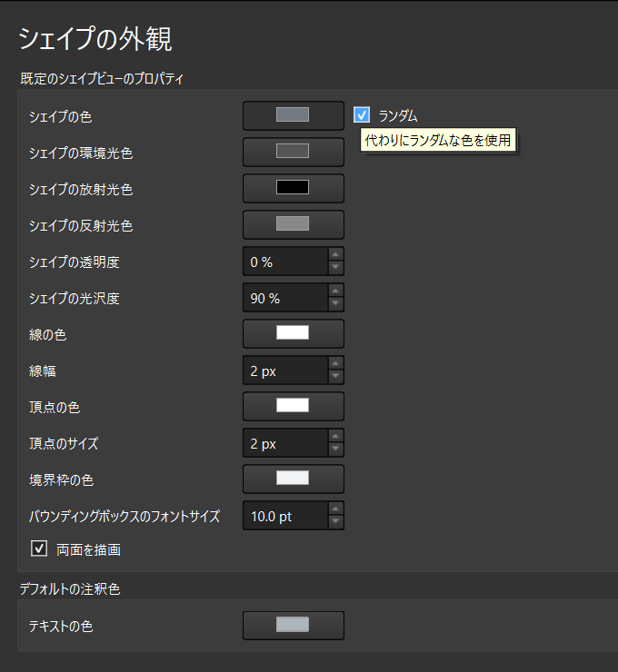Click the シェイプの放射光色 label
Viewport: 618px width, 672px height.
[x=81, y=189]
